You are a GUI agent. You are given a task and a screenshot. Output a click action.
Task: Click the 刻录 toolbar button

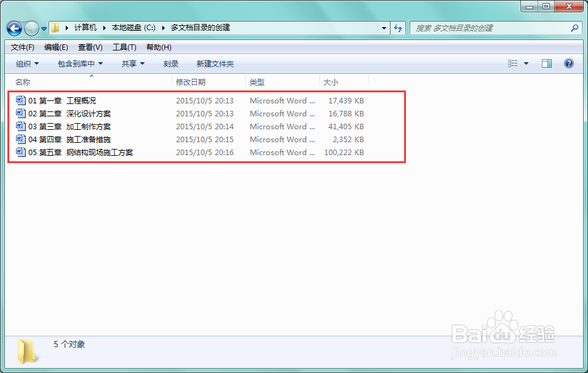point(171,64)
